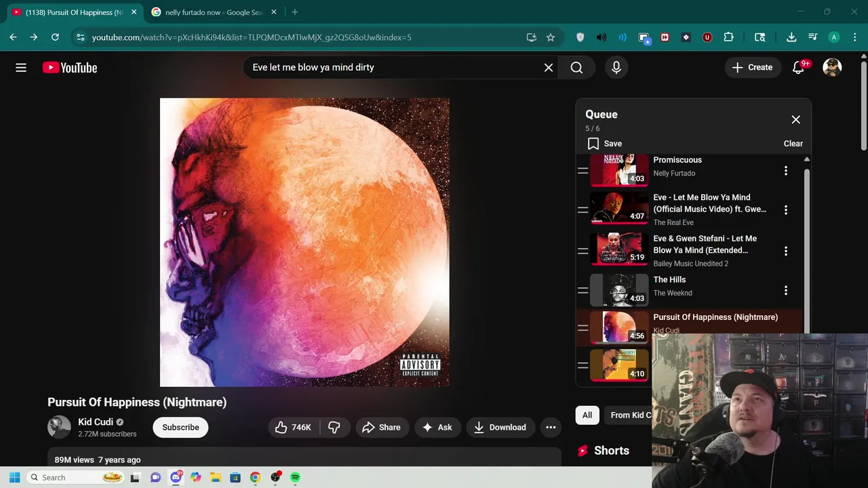Dislike the video
Viewport: 868px width, 488px height.
pos(334,428)
